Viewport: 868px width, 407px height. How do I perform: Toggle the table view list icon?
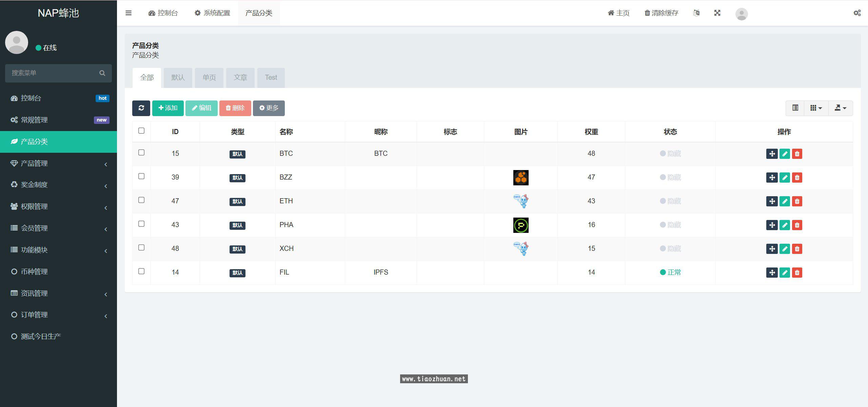click(x=795, y=108)
